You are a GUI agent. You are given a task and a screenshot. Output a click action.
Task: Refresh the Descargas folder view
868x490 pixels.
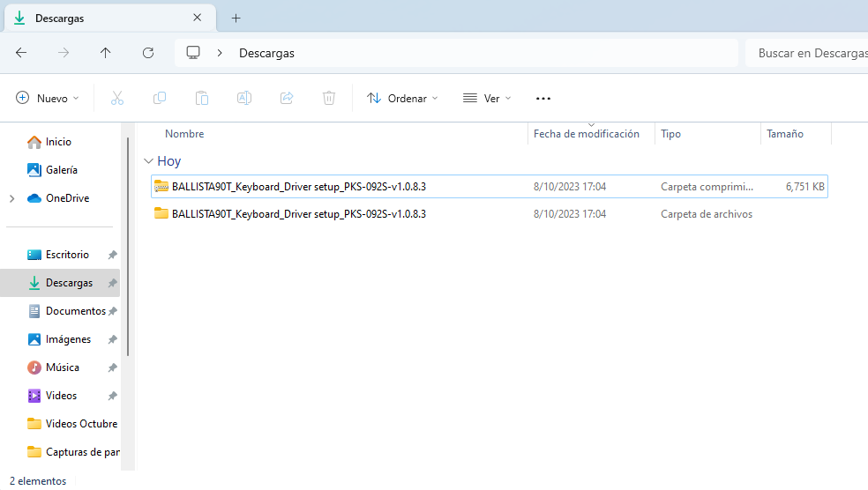coord(148,53)
